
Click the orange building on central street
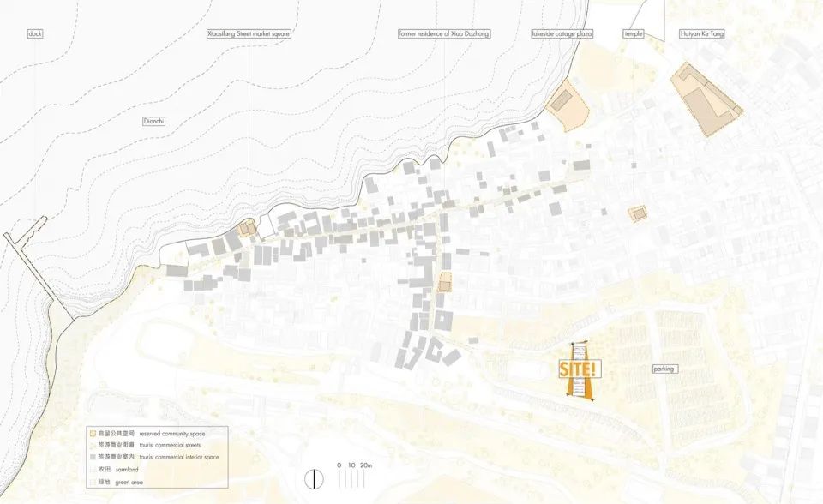[x=444, y=281]
